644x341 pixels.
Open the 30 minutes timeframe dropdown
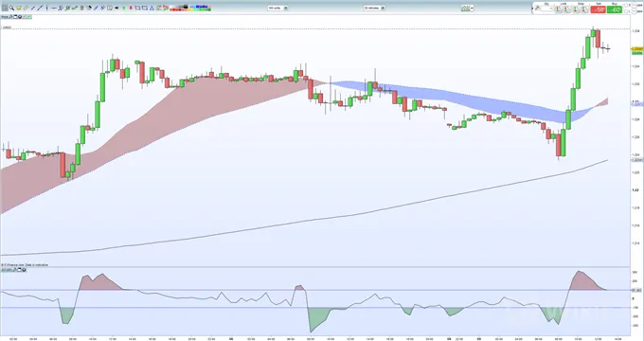coord(374,8)
